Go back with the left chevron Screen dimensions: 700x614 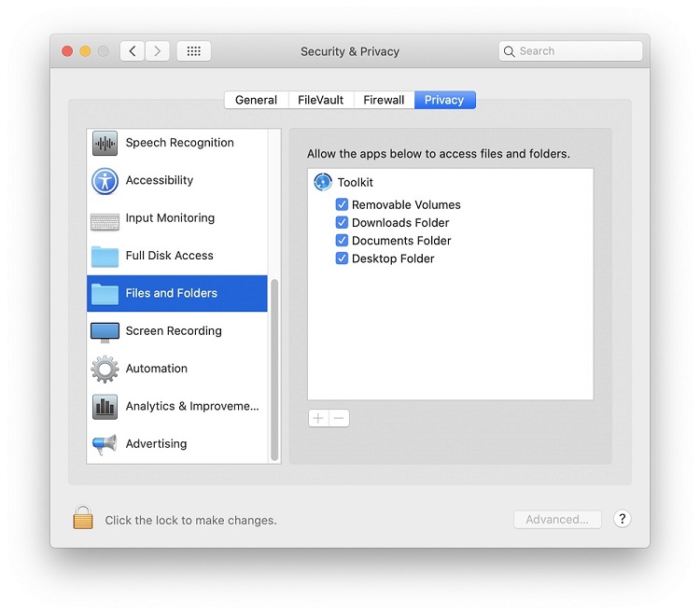click(x=133, y=51)
